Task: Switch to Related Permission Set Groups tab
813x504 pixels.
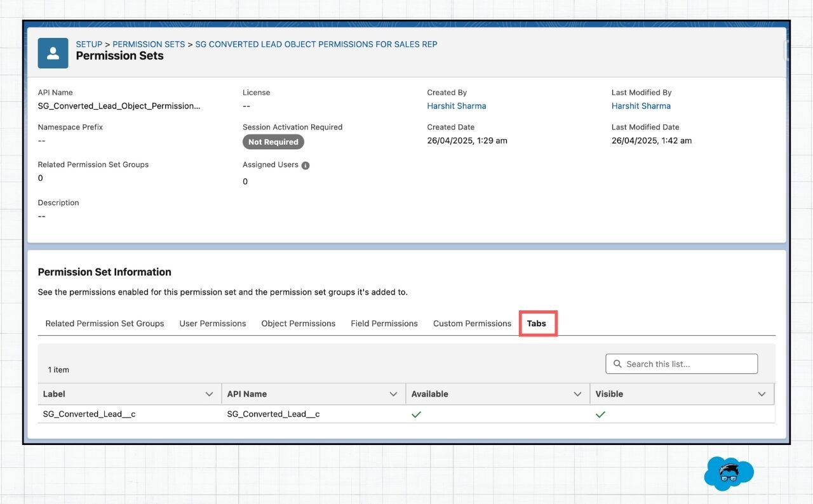Action: (x=105, y=324)
